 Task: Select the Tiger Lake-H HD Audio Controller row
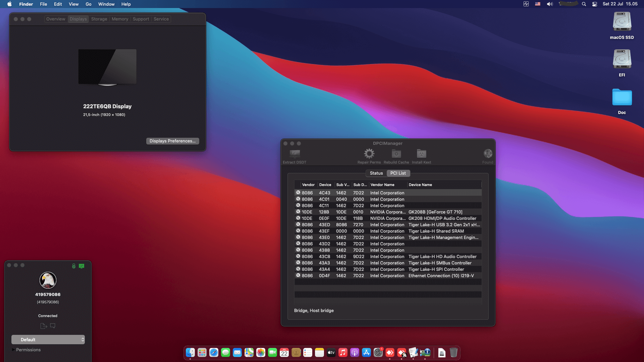(388, 256)
